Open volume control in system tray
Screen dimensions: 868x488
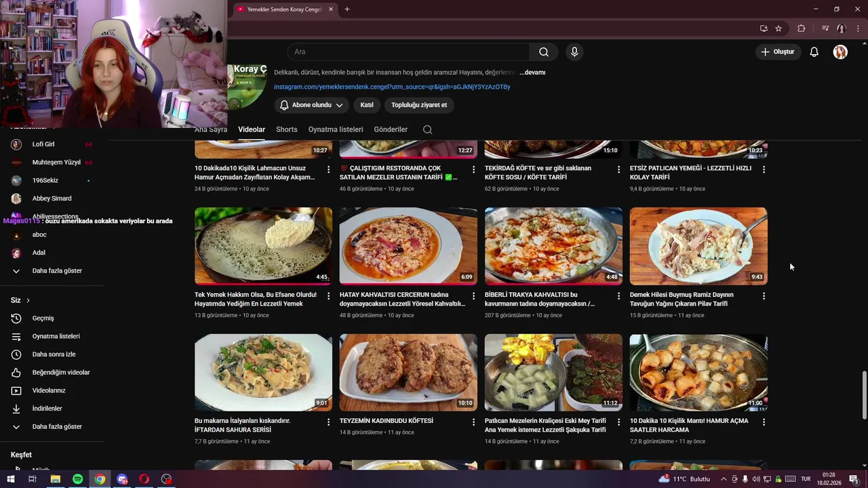(756, 479)
